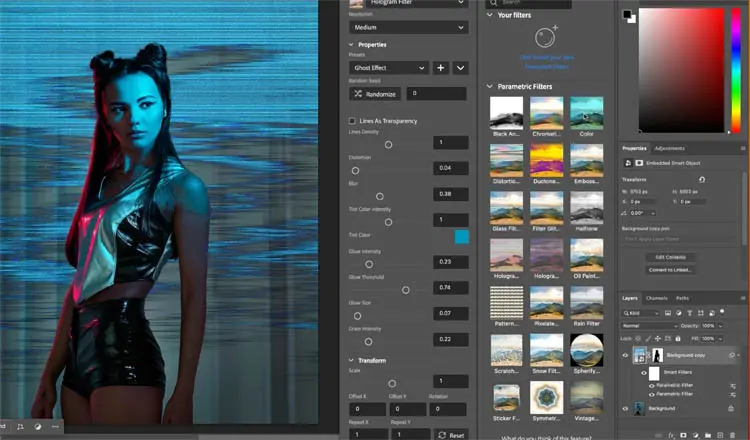Viewport: 750px width, 440px height.
Task: Pick the Symmetry filter thumbnail
Action: pos(546,397)
